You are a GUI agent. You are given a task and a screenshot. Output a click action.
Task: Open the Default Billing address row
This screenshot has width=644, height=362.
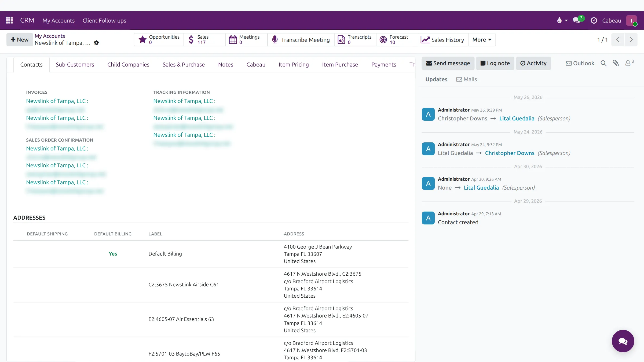point(211,254)
